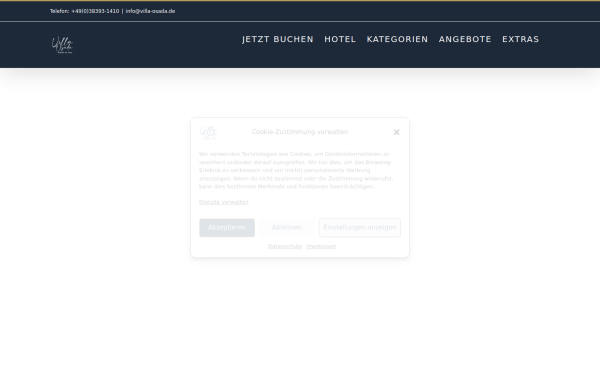Open the JETZT BUCHEN menu item
The image size is (600, 375).
click(x=278, y=39)
